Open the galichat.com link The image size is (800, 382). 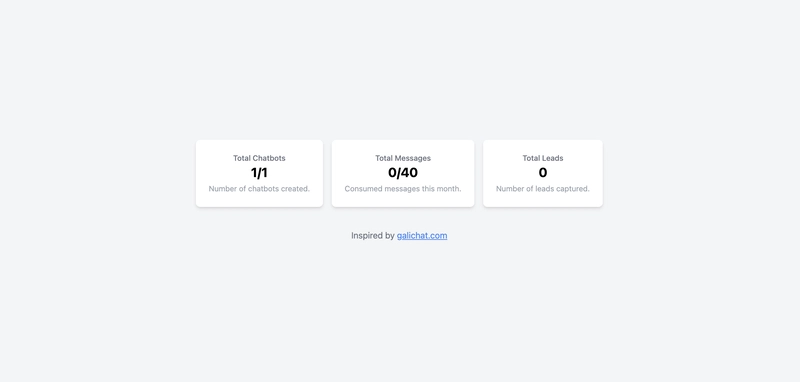point(422,236)
